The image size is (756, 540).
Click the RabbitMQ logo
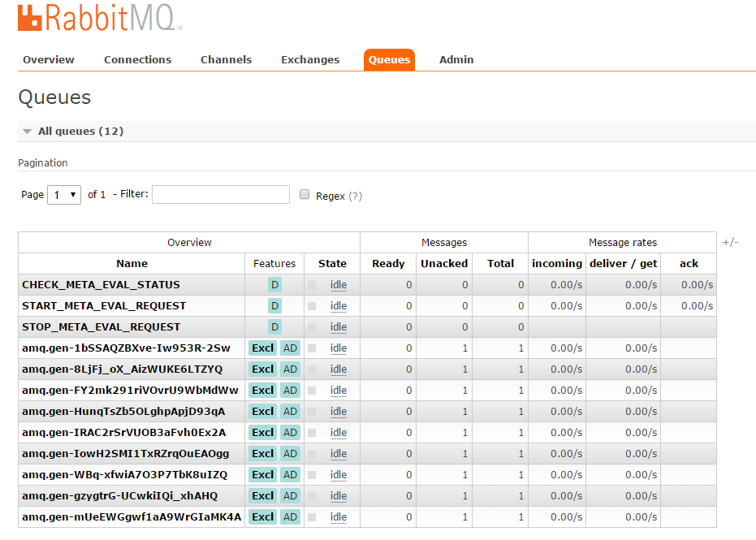101,18
